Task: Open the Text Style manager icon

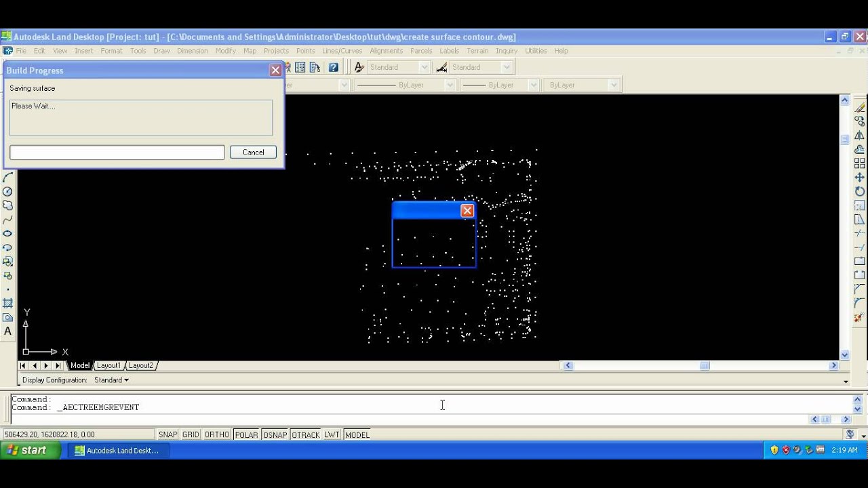Action: click(x=359, y=67)
